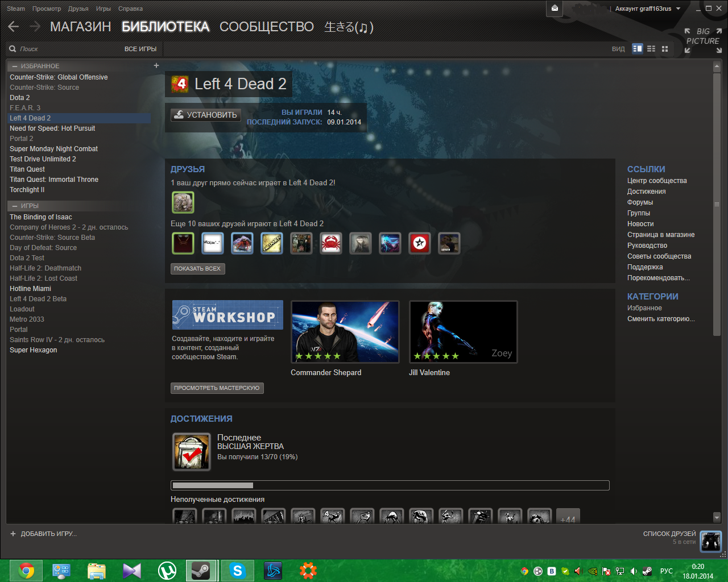Click the search magnifier icon
The width and height of the screenshot is (728, 582).
pyautogui.click(x=13, y=49)
